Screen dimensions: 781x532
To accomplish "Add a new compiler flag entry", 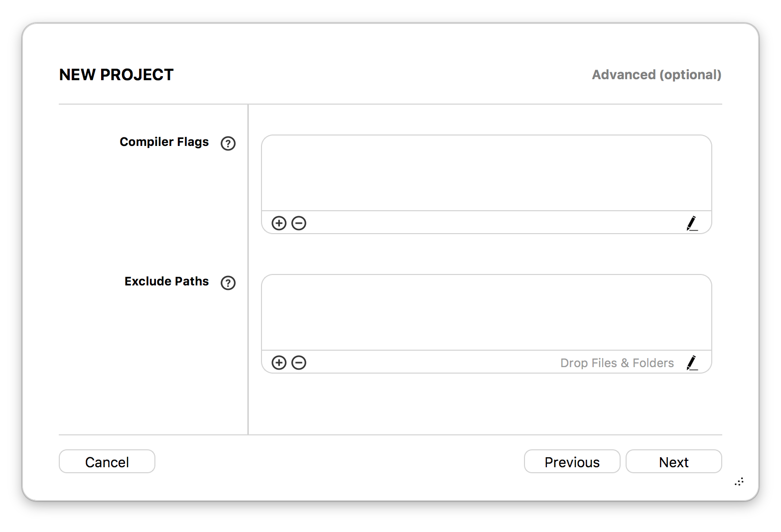I will [x=279, y=223].
